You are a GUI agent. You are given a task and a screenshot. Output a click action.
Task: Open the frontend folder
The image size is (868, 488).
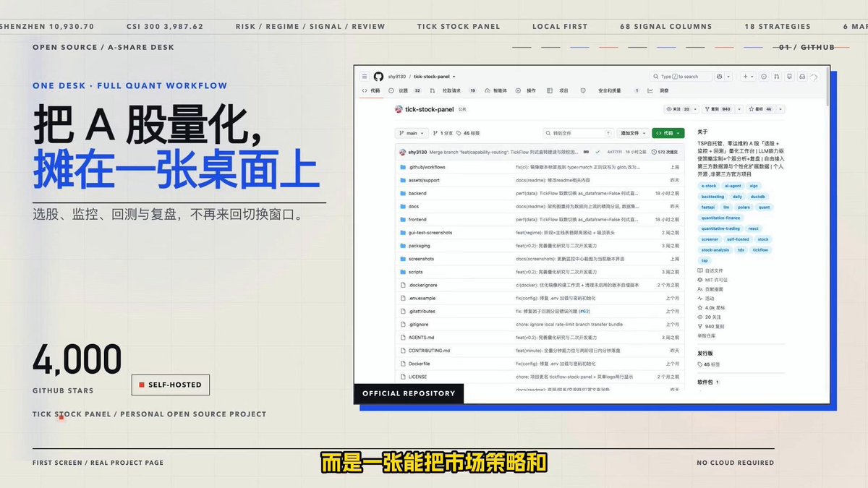417,219
